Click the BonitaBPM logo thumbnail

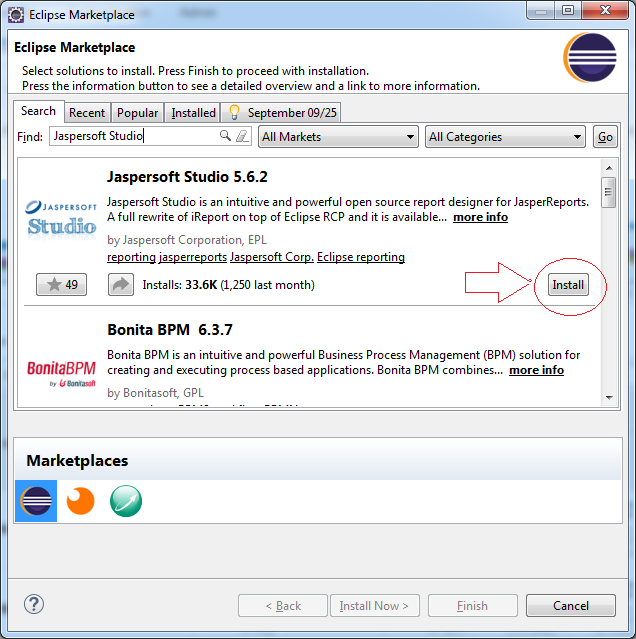pos(61,373)
